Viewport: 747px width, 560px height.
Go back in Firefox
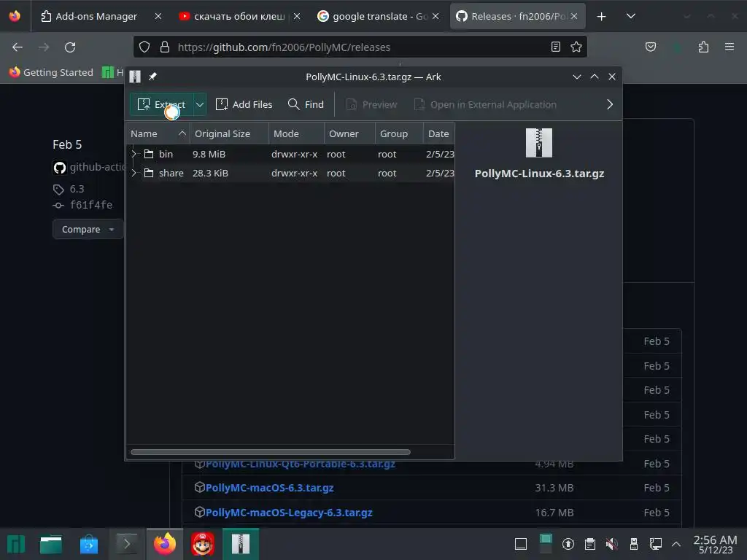18,47
